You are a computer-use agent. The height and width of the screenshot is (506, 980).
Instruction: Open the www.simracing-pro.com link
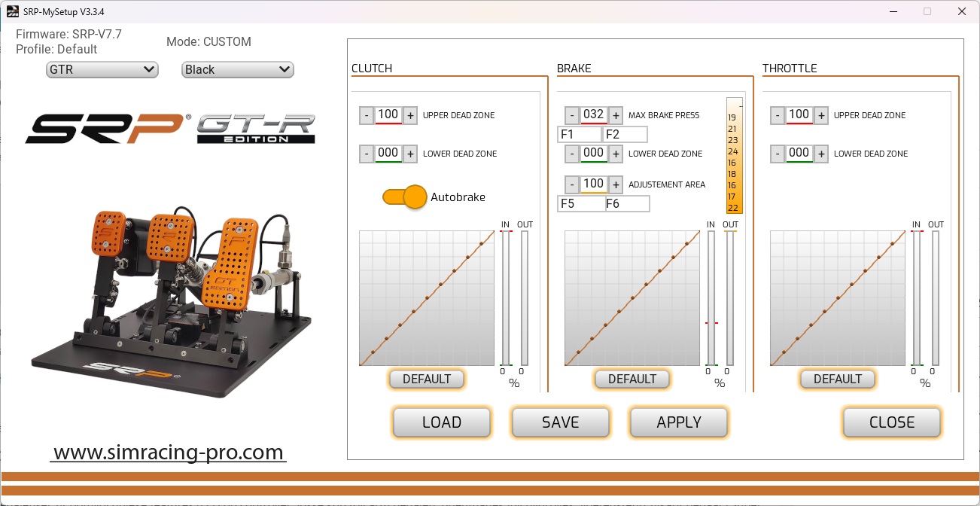tap(169, 453)
